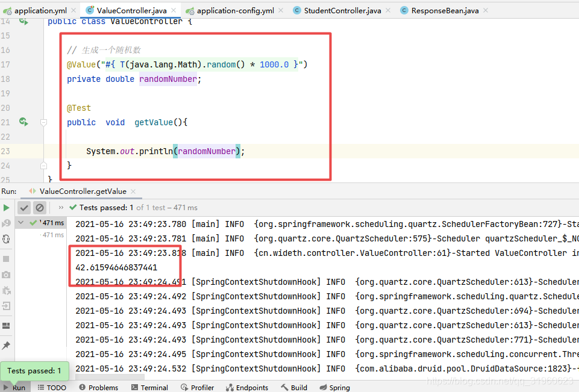Viewport: 579px width, 392px height.
Task: Click the run gutter icon beside class ValueController
Action: tap(24, 22)
